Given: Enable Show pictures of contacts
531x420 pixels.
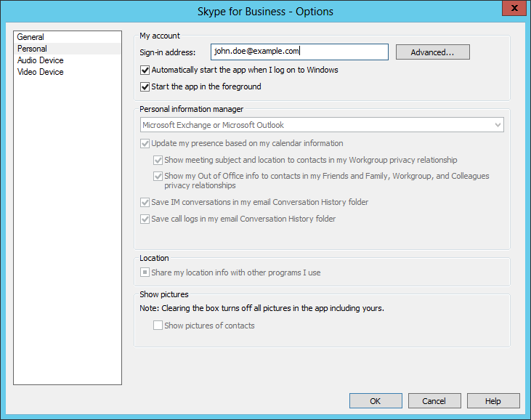Looking at the screenshot, I should (x=158, y=326).
